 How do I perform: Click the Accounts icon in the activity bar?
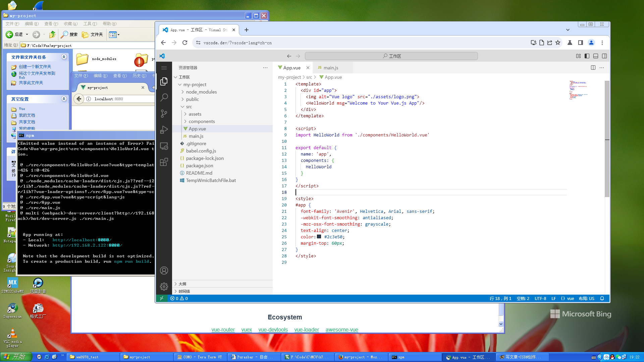[164, 270]
